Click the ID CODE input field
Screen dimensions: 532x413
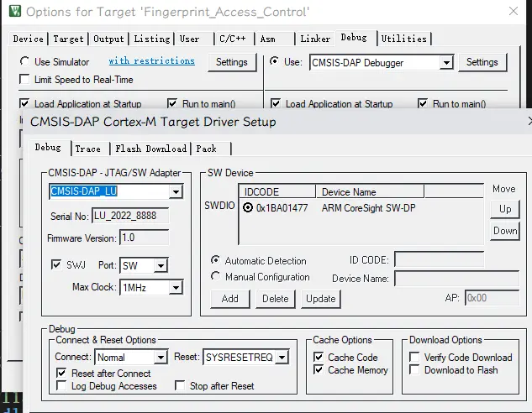438,260
